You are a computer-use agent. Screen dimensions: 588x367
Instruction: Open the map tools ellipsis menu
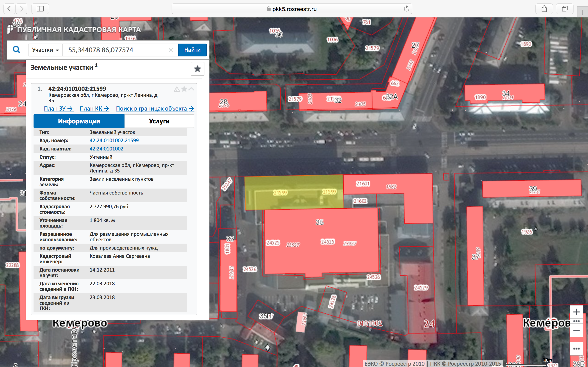click(x=576, y=349)
